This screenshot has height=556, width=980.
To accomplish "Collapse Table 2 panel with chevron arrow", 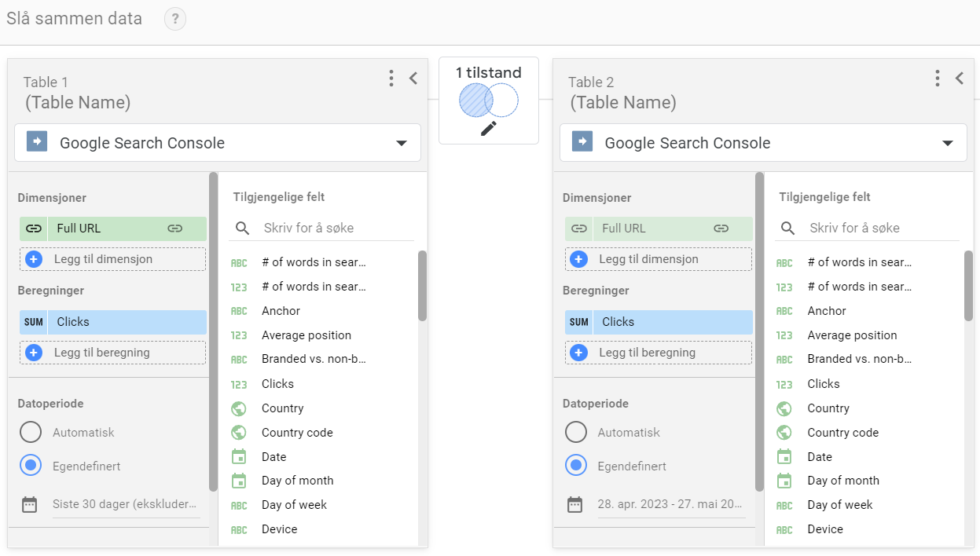I will pos(959,78).
